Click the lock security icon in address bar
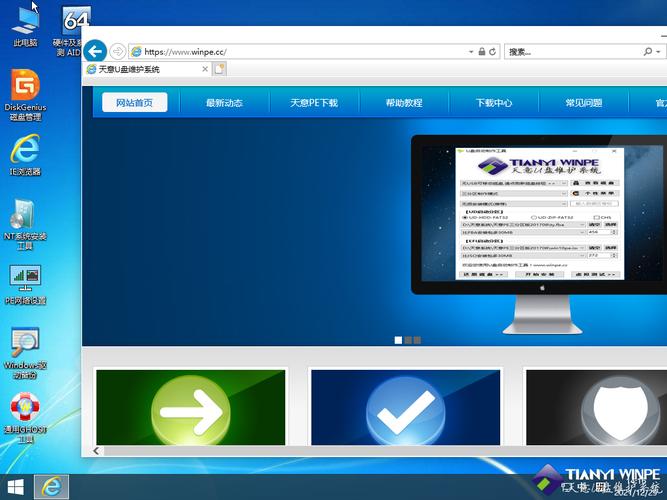This screenshot has height=500, width=667. tap(482, 51)
